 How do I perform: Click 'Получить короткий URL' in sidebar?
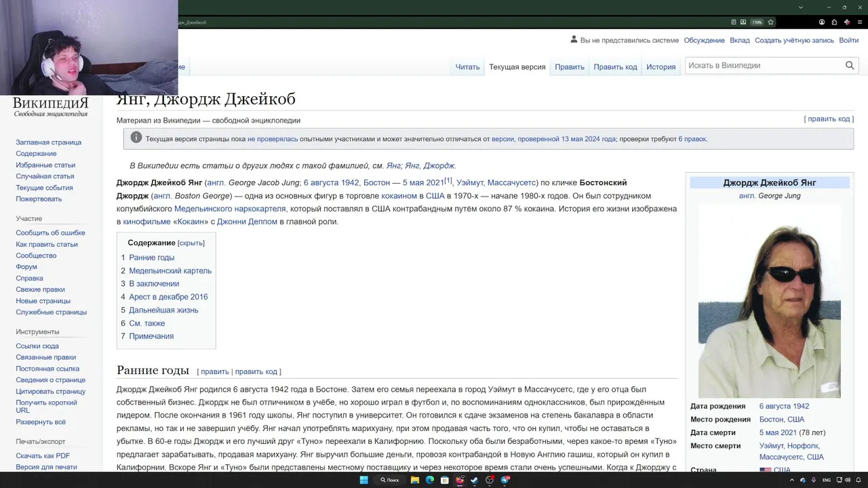click(x=46, y=406)
